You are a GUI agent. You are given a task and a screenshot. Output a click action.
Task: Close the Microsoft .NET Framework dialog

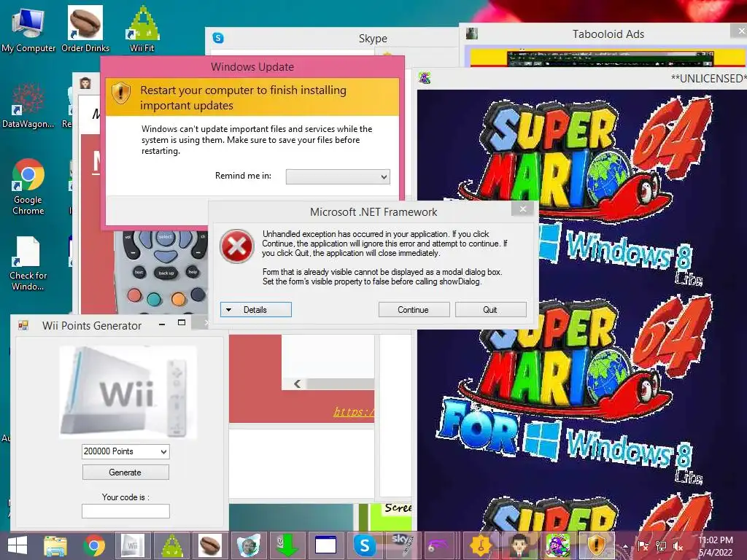(x=522, y=209)
